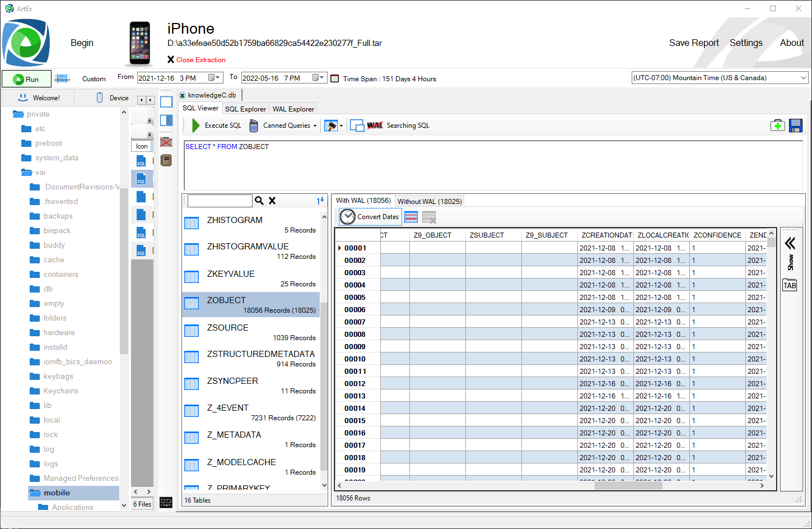Click the Custom time range label
812x529 pixels.
coord(94,79)
